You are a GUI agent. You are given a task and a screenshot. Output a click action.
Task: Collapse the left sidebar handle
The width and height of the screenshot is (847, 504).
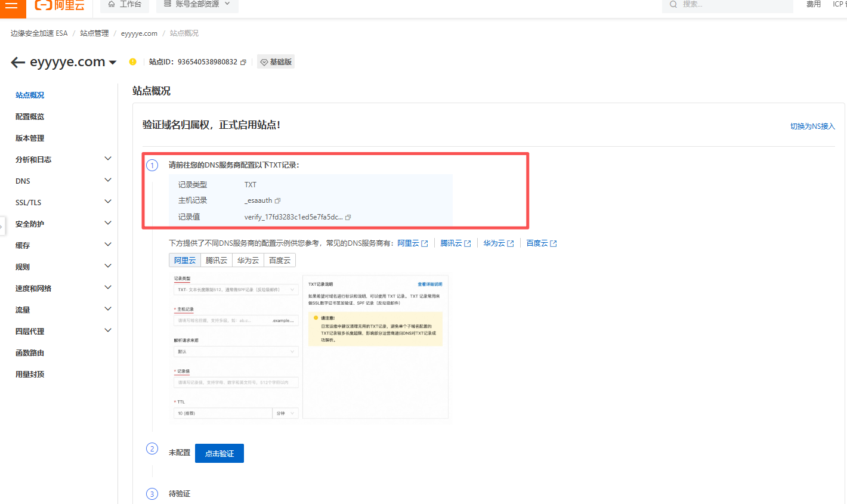pos(2,227)
